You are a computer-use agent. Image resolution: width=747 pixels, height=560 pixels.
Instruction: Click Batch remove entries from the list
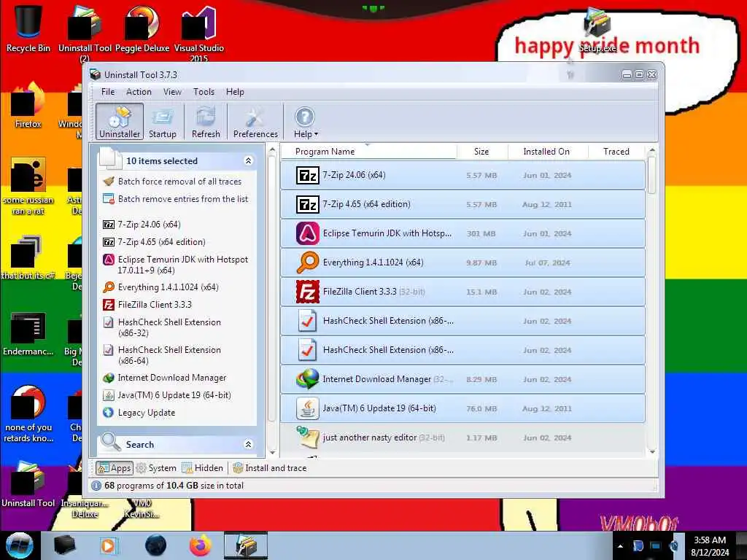183,199
